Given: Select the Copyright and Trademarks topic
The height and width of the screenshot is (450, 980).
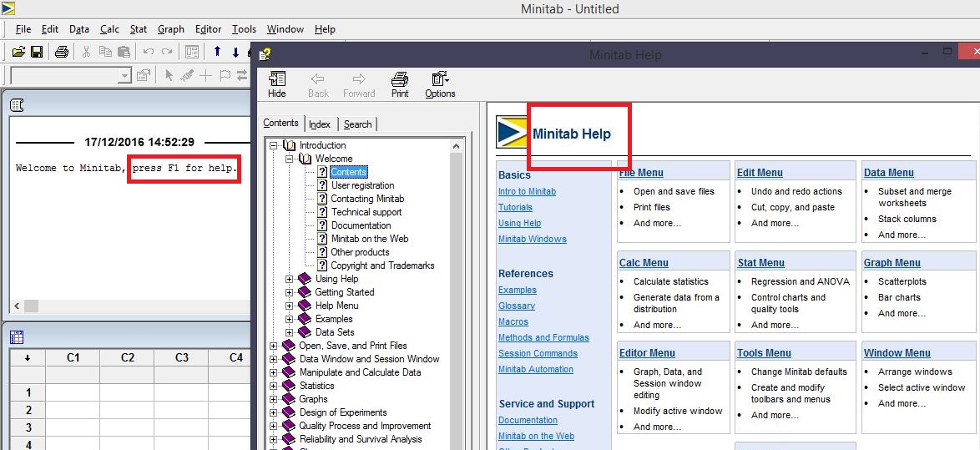Looking at the screenshot, I should [382, 265].
